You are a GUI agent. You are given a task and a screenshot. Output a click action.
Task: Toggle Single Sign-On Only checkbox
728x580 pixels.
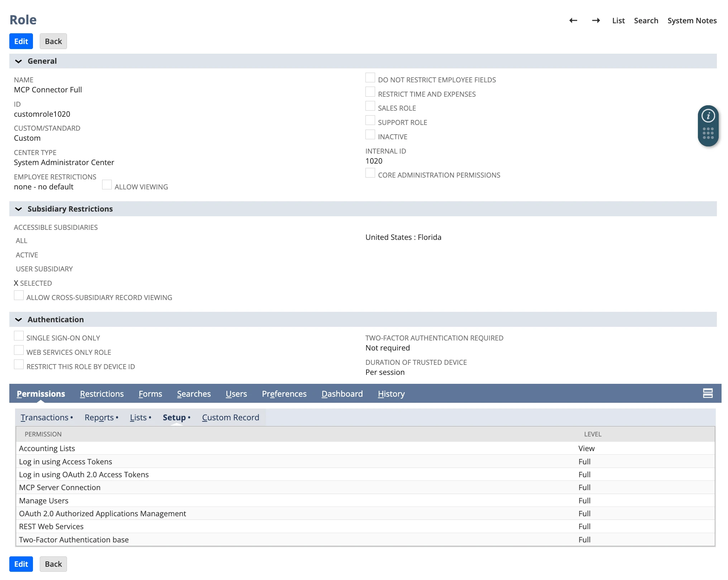(x=19, y=336)
